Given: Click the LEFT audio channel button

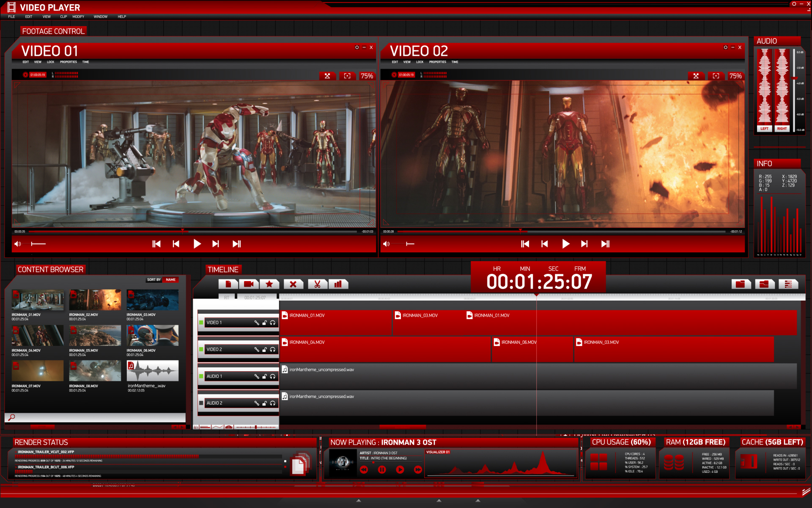Looking at the screenshot, I should (765, 129).
